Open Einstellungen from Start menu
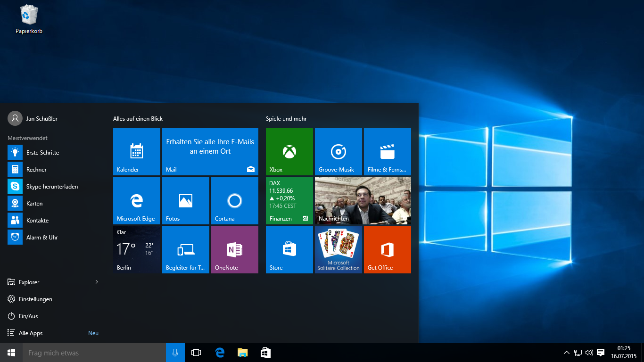 (x=35, y=299)
